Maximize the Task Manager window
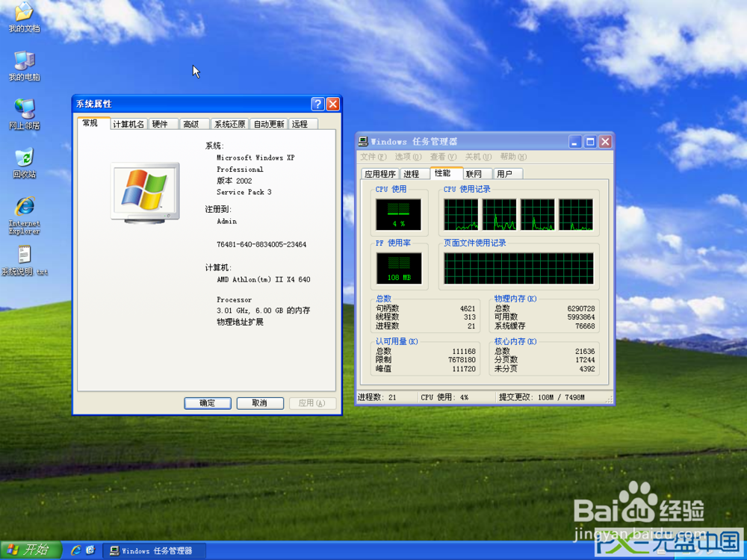Viewport: 747px width, 560px height. pos(590,141)
